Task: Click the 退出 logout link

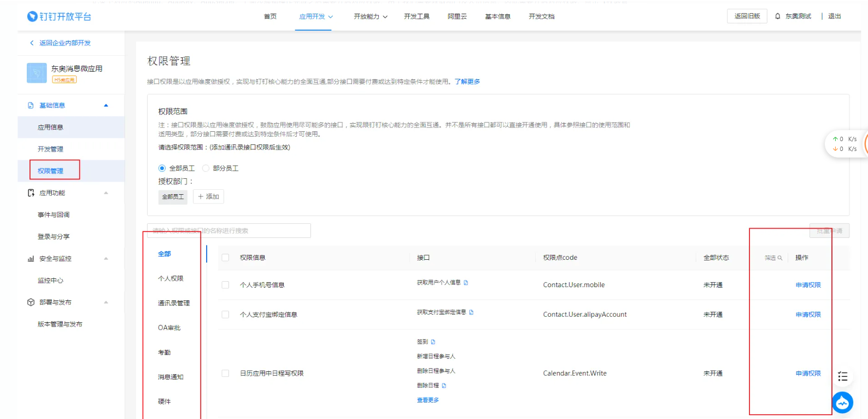Action: 835,16
